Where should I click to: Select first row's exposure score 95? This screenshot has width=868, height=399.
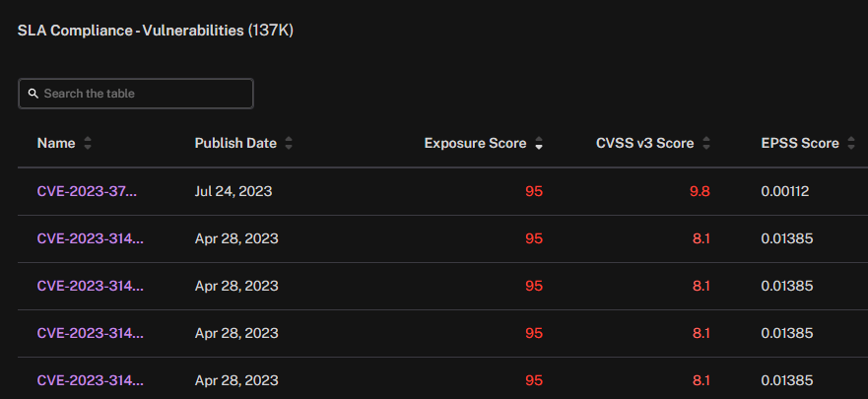click(534, 191)
